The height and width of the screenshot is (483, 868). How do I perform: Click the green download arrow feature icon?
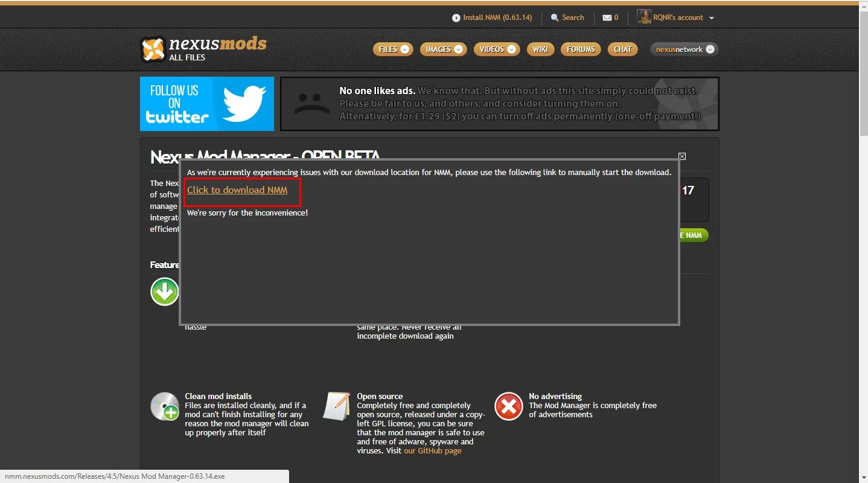click(x=165, y=292)
